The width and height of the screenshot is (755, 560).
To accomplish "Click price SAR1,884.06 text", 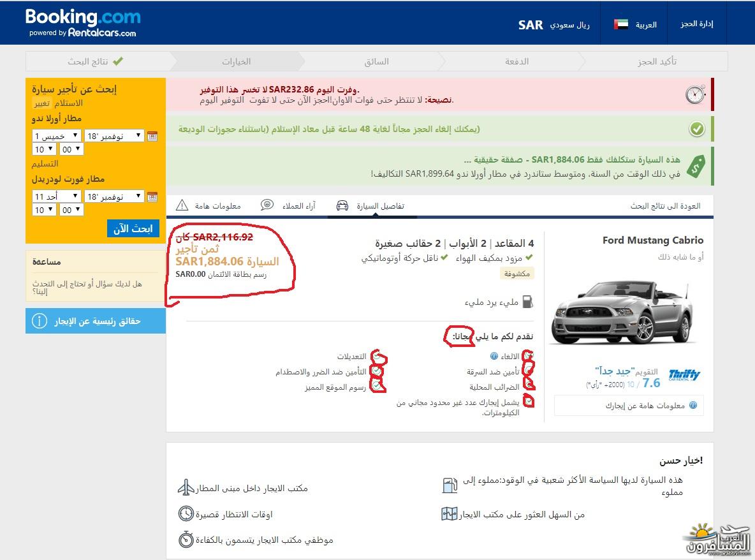I will point(209,262).
